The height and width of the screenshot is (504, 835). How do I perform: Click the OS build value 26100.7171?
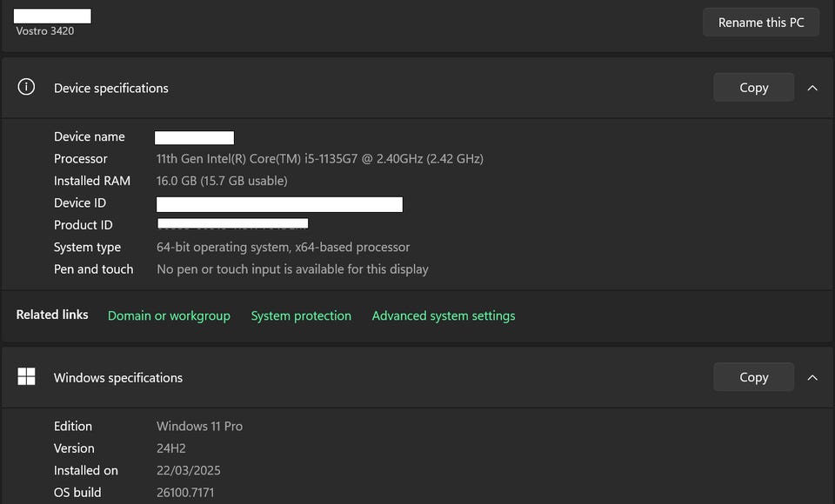point(185,493)
